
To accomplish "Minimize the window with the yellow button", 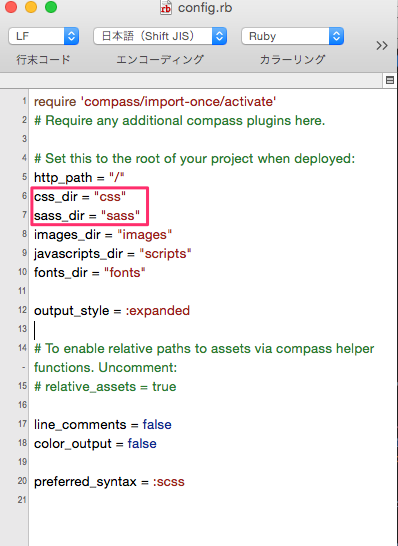I will point(31,7).
